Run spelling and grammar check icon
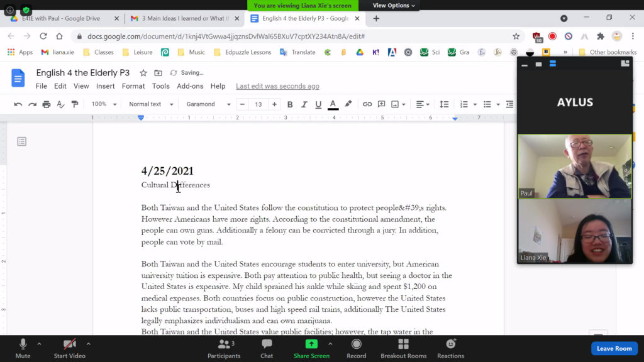Viewport: 644px width, 362px height. tap(60, 104)
